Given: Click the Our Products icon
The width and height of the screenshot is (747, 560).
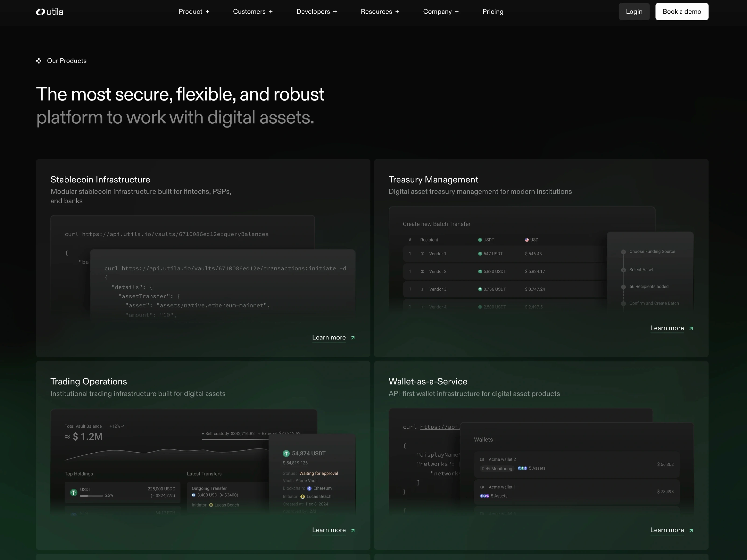Looking at the screenshot, I should (39, 61).
